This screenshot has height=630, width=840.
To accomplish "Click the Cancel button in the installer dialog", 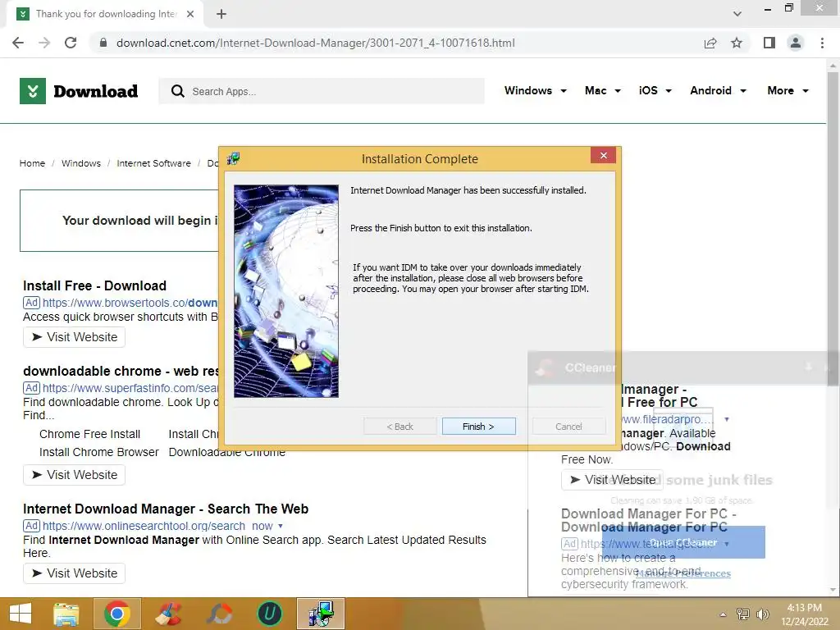I will (568, 427).
